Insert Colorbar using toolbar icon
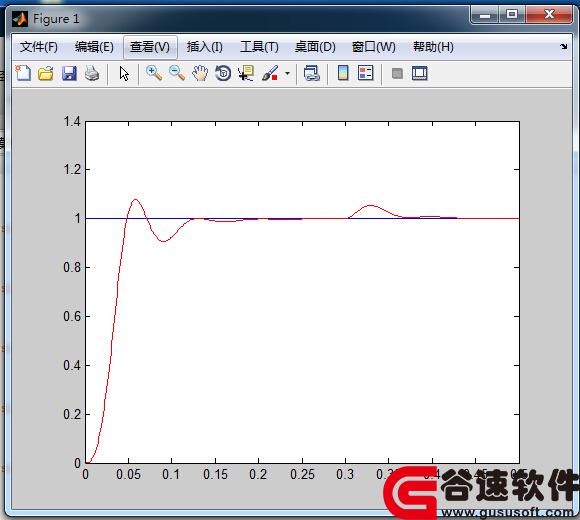This screenshot has height=520, width=580. pos(343,73)
